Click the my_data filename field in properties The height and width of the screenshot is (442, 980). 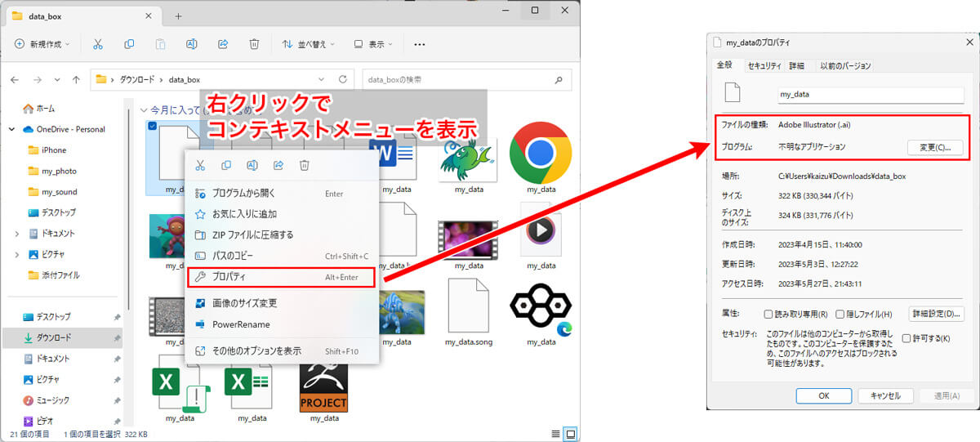(871, 94)
